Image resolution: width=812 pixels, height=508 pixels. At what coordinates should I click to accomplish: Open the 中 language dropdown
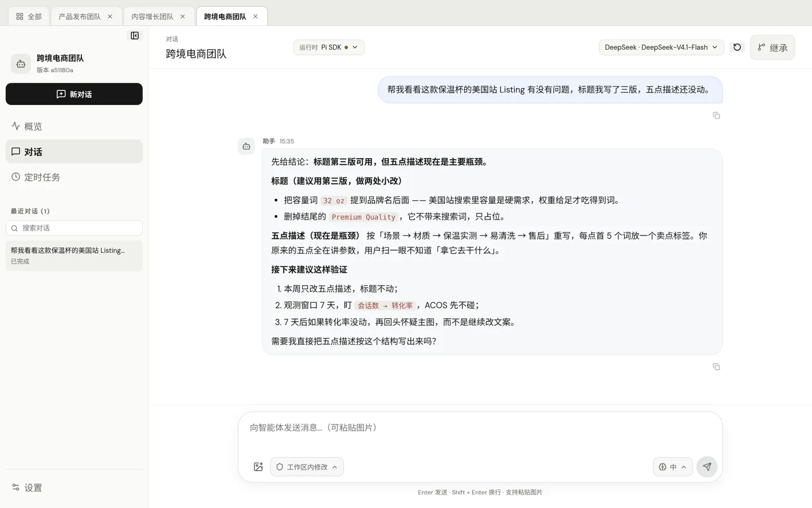[673, 467]
